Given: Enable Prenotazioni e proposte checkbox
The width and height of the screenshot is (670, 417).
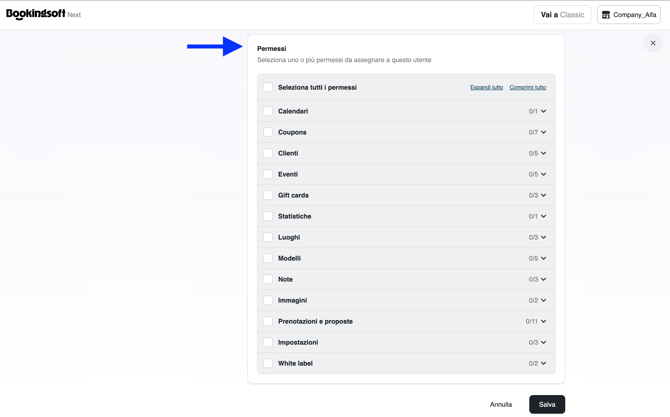Looking at the screenshot, I should click(268, 321).
